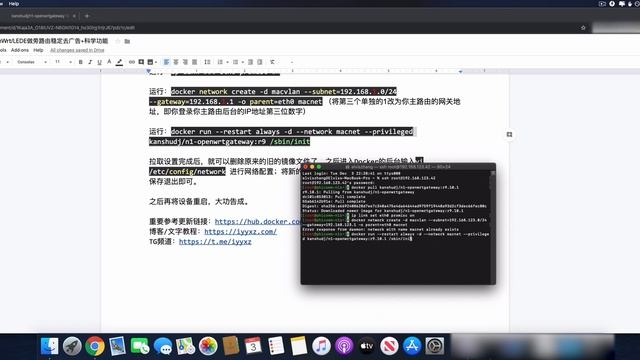
Task: Click the Terminal window title bar
Action: 398,167
